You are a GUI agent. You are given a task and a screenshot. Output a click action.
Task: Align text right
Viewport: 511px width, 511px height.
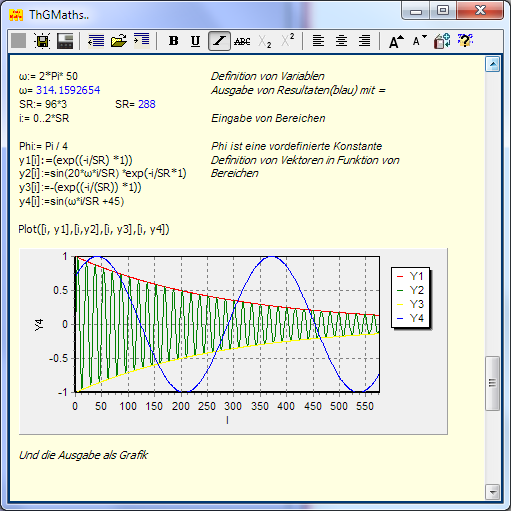point(364,41)
